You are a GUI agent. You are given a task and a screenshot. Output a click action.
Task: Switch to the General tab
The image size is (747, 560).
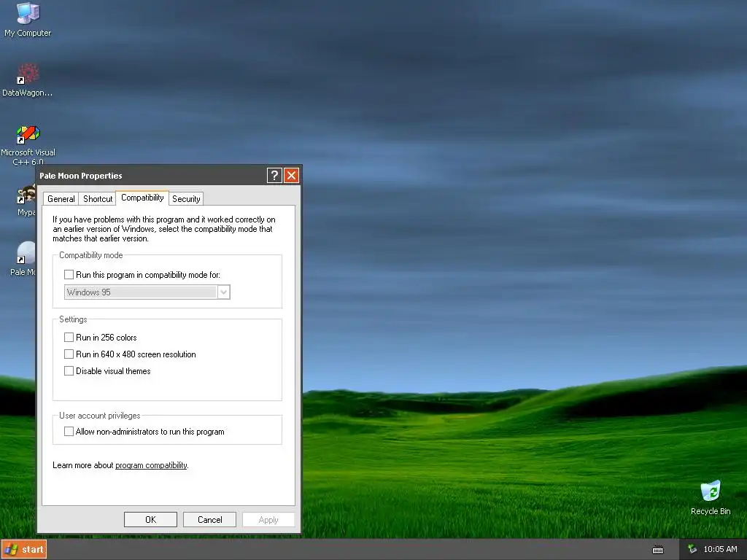[x=61, y=199]
